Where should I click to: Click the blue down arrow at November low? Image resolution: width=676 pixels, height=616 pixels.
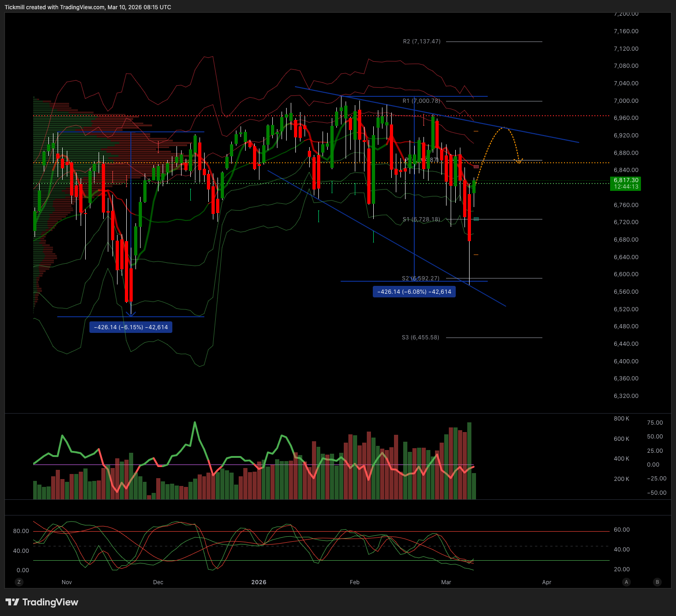coord(131,314)
